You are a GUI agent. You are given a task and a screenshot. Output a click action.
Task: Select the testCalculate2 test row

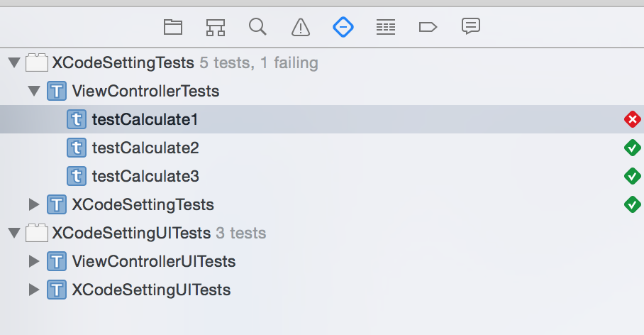(145, 148)
